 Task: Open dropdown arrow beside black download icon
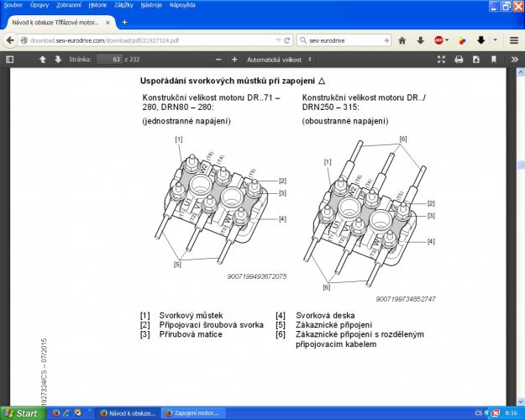point(496,40)
